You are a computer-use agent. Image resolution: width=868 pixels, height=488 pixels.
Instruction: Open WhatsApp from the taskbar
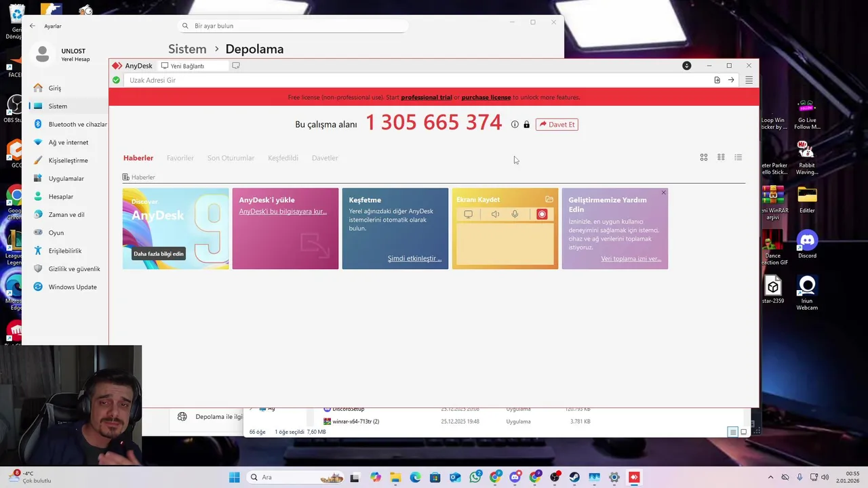click(x=475, y=477)
